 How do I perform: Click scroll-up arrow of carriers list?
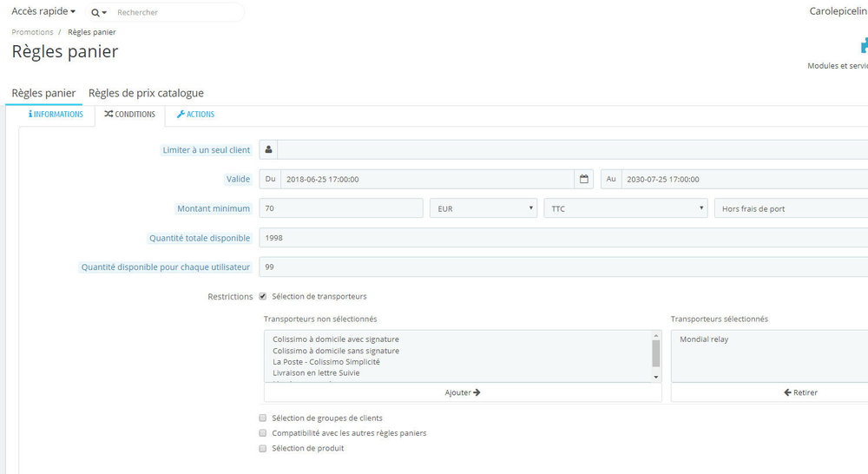coord(656,336)
